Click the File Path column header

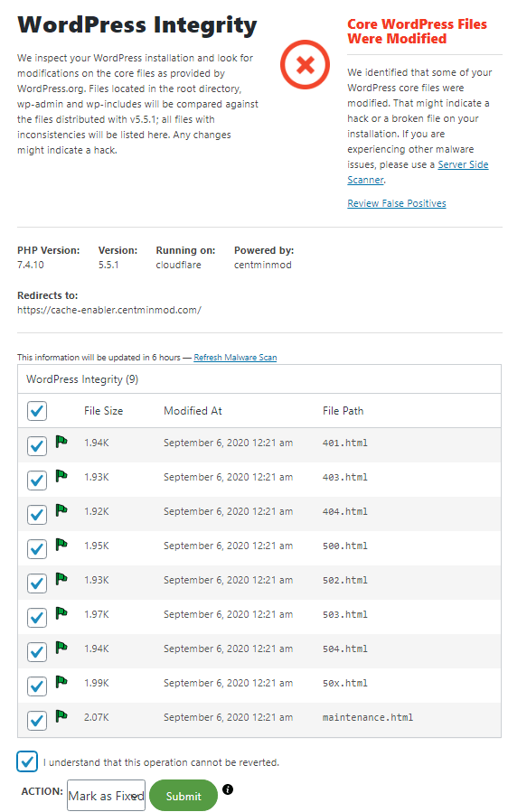click(x=343, y=411)
